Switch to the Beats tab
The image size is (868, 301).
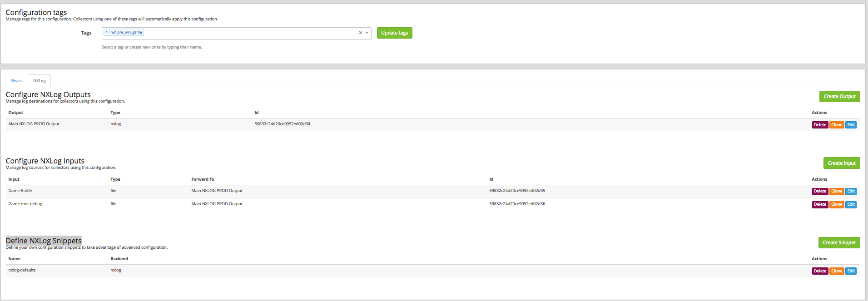16,81
